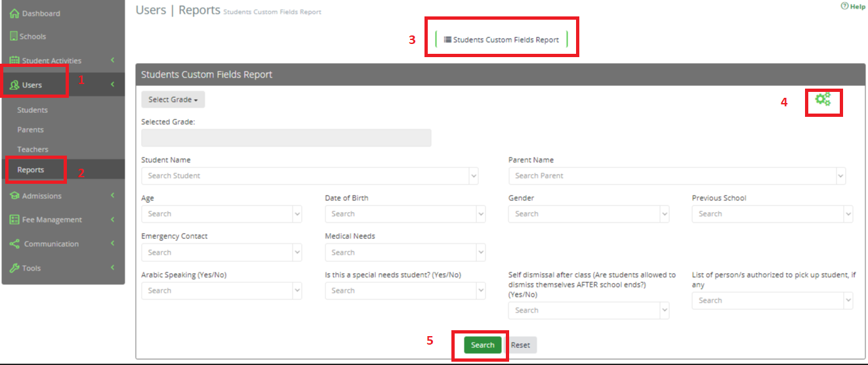Click the Communication share icon
The height and width of the screenshot is (365, 868).
(x=14, y=244)
